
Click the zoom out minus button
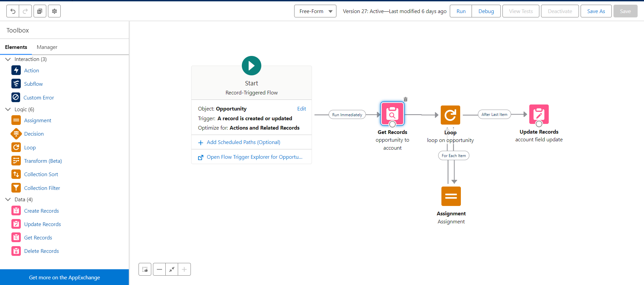click(x=159, y=269)
